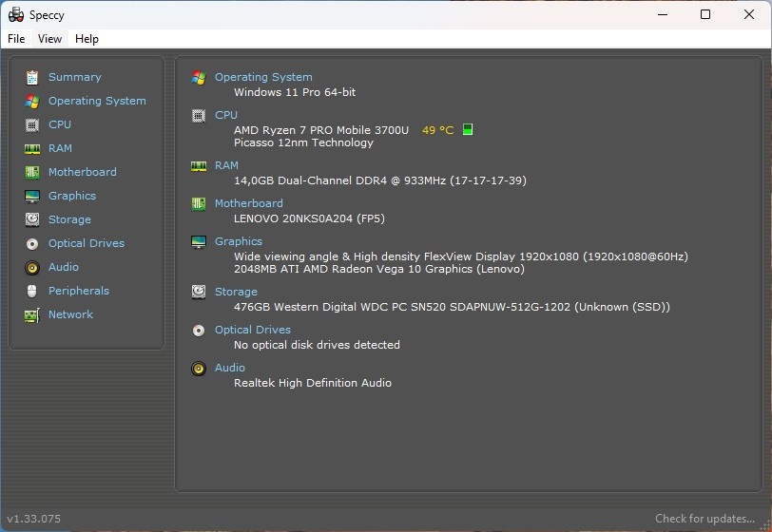Click version number v1.33.075 in status bar
772x532 pixels.
pyautogui.click(x=34, y=519)
